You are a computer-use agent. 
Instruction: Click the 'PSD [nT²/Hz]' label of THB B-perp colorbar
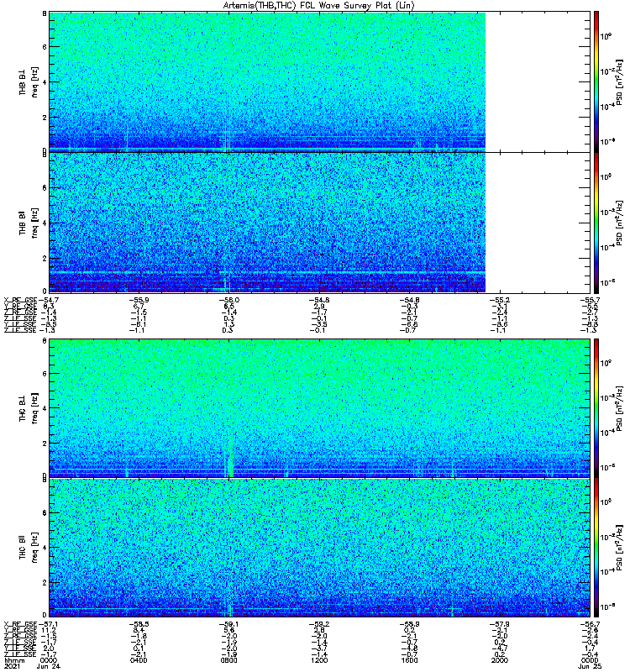pos(619,81)
